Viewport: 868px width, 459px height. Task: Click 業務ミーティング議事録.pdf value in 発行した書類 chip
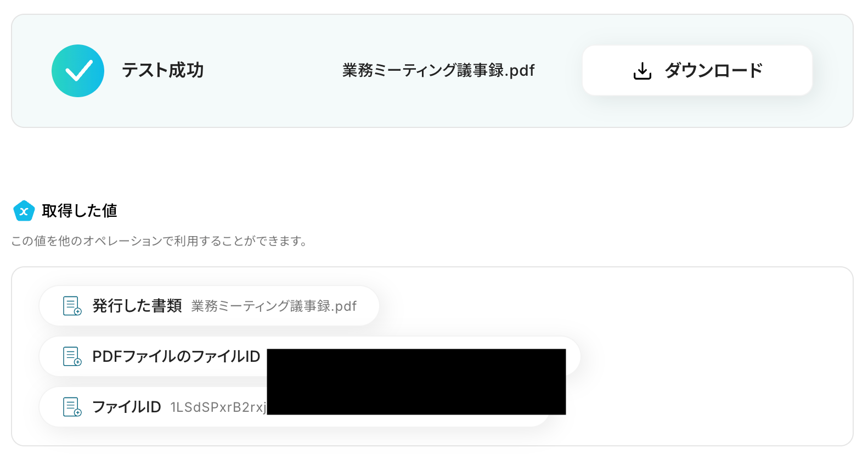point(274,306)
